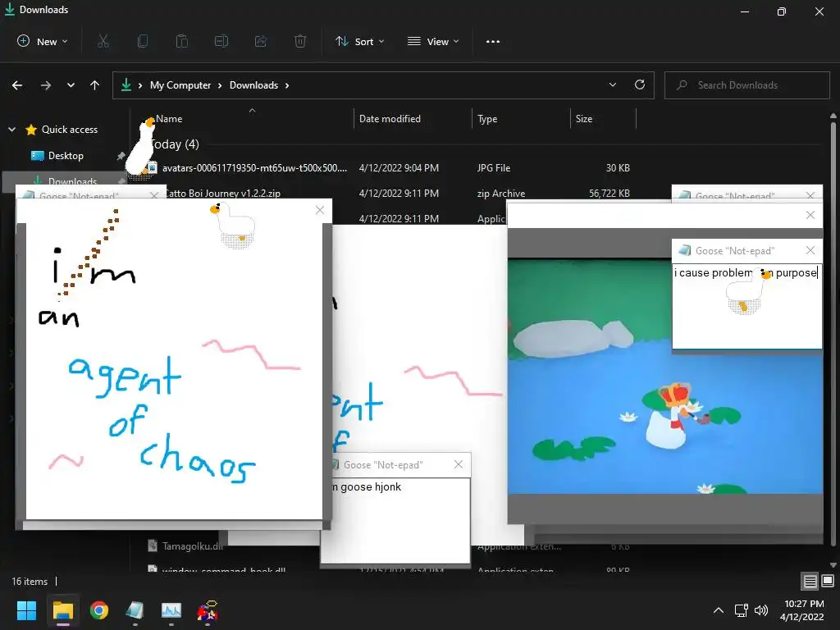This screenshot has width=840, height=630.
Task: Select Desktop in Quick access sidebar
Action: [x=66, y=155]
